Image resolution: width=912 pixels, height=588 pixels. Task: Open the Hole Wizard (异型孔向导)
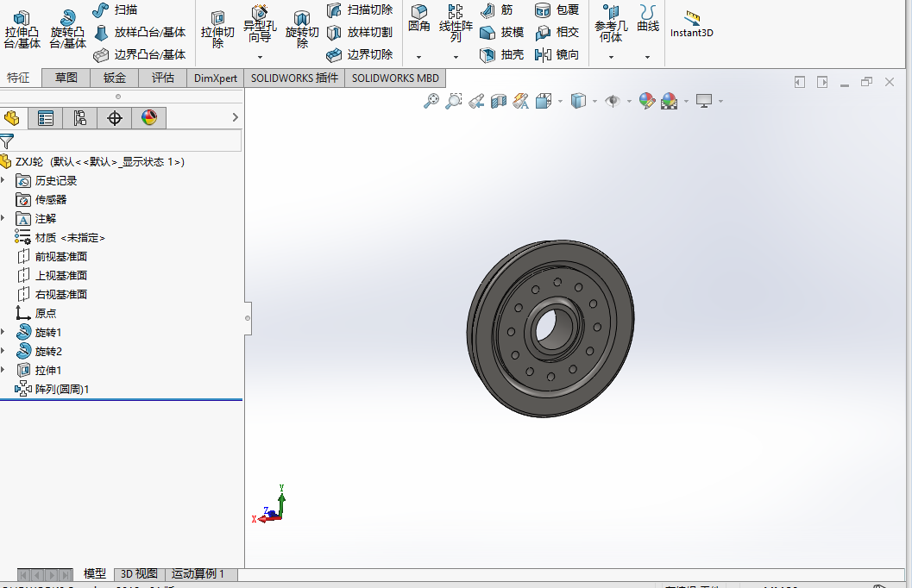click(x=260, y=25)
